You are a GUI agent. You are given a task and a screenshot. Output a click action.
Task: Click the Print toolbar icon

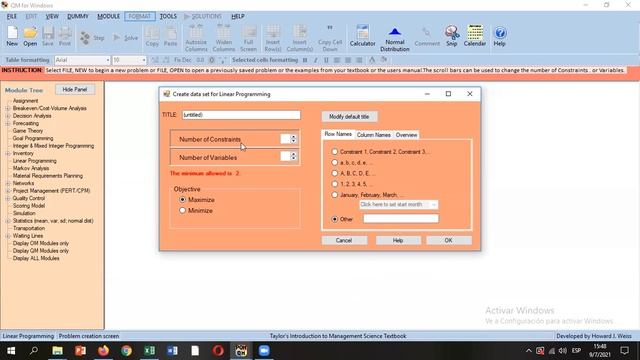tap(65, 36)
